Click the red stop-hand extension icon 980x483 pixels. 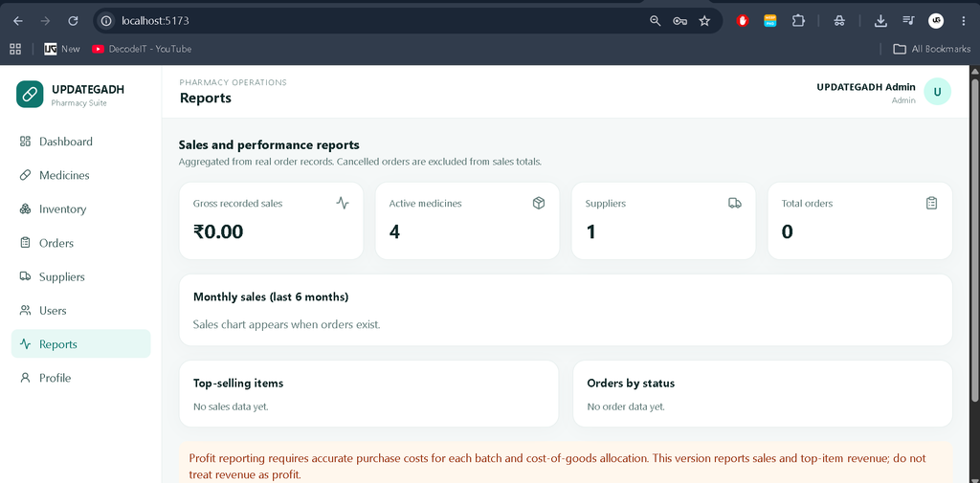pos(743,21)
